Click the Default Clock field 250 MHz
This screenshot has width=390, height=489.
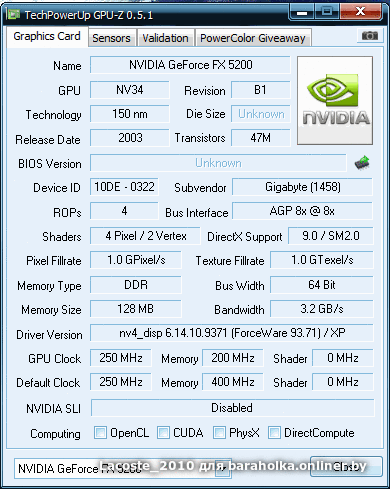pos(121,382)
